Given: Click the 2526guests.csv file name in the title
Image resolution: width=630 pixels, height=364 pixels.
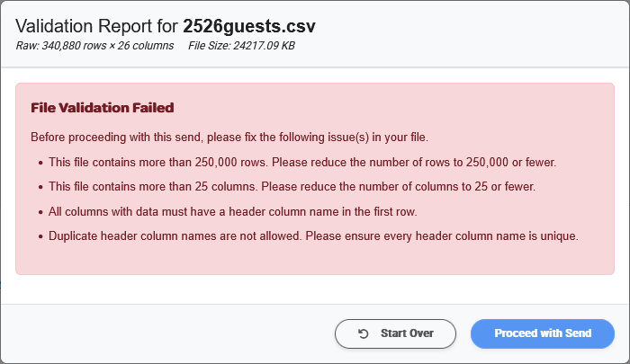Looking at the screenshot, I should pyautogui.click(x=249, y=26).
